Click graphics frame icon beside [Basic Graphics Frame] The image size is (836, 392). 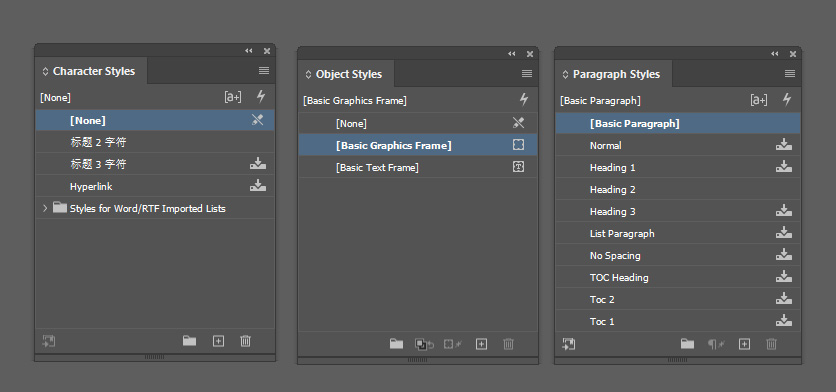click(518, 145)
